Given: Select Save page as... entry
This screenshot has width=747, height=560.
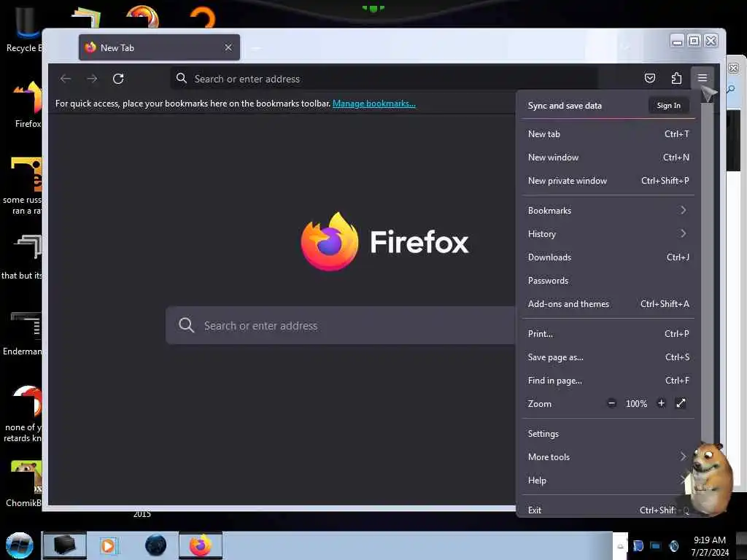Looking at the screenshot, I should (608, 357).
